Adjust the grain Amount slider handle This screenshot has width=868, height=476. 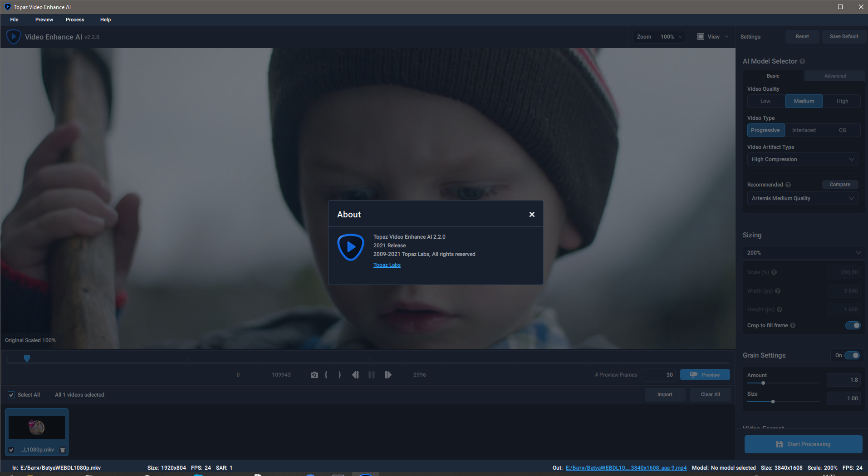(763, 383)
